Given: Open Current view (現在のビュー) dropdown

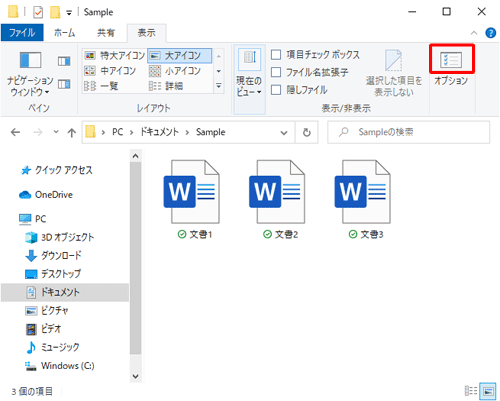Looking at the screenshot, I should 249,79.
